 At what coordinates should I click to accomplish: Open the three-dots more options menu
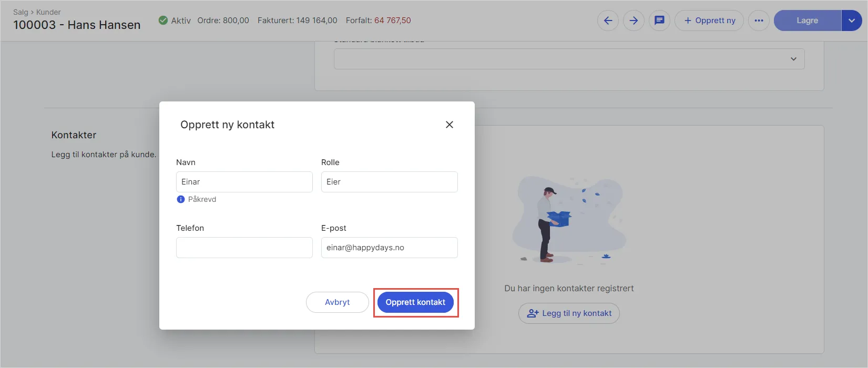pos(759,21)
